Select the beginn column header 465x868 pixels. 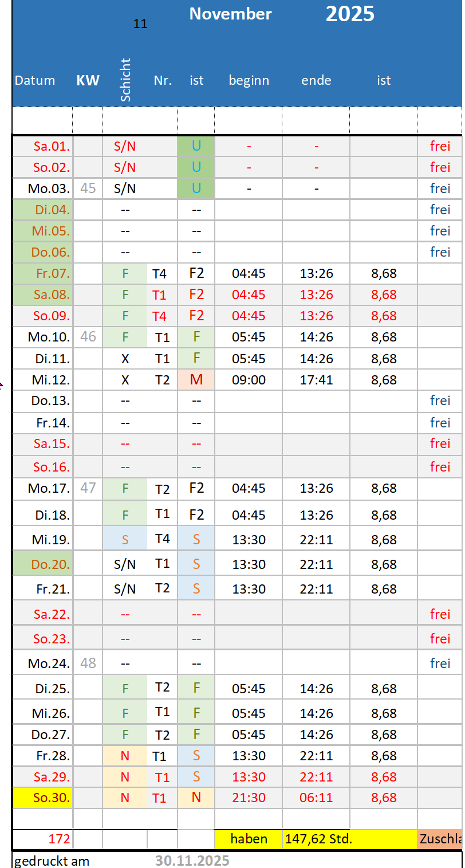pyautogui.click(x=249, y=81)
